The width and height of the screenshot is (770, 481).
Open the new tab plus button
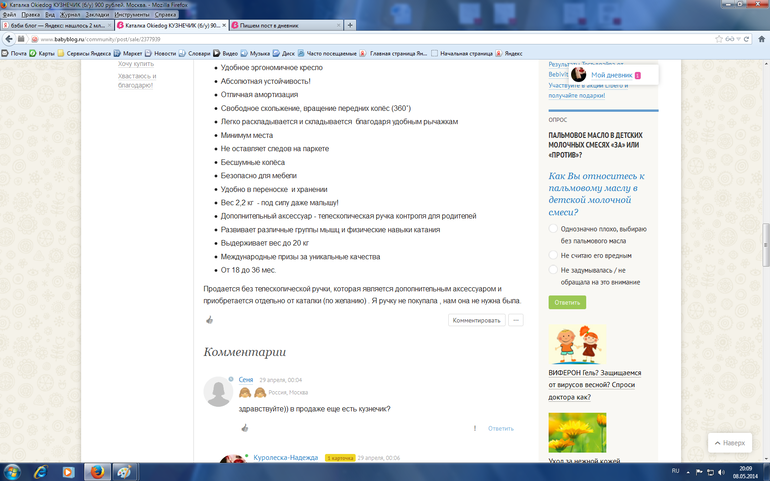350,25
